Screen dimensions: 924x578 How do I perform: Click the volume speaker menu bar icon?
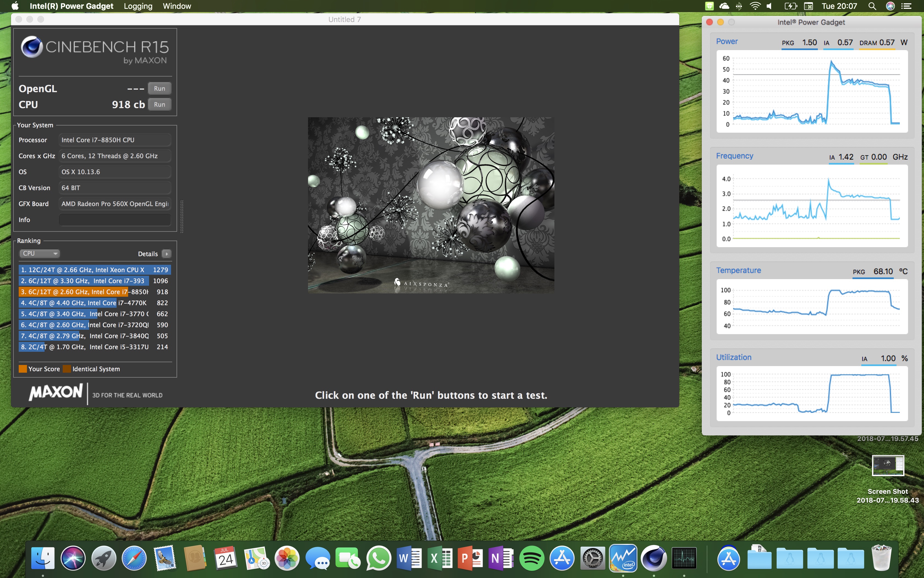click(x=769, y=6)
